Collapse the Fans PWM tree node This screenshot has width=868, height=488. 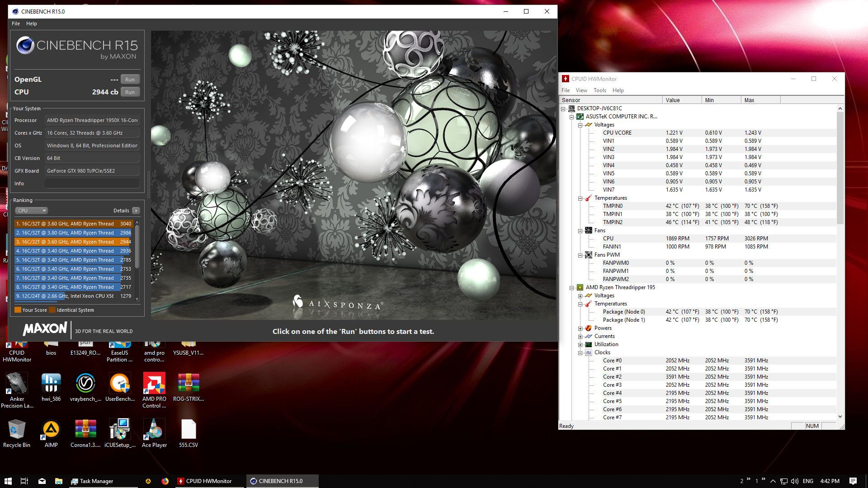[x=580, y=255]
